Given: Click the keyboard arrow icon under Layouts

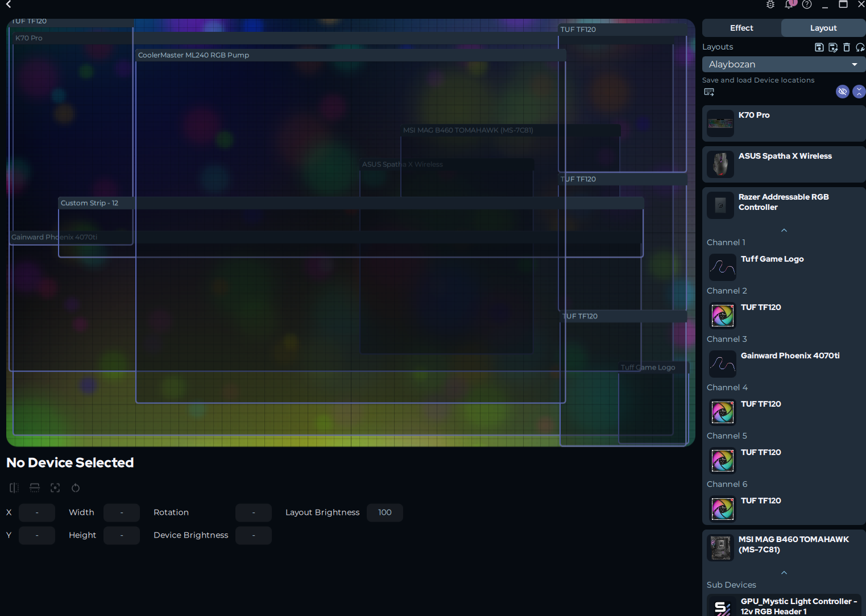Looking at the screenshot, I should [709, 92].
